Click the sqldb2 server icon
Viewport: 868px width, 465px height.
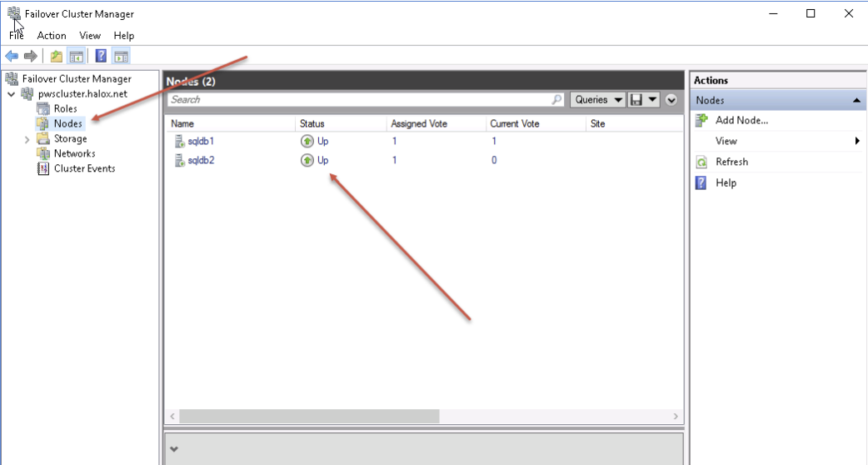179,160
